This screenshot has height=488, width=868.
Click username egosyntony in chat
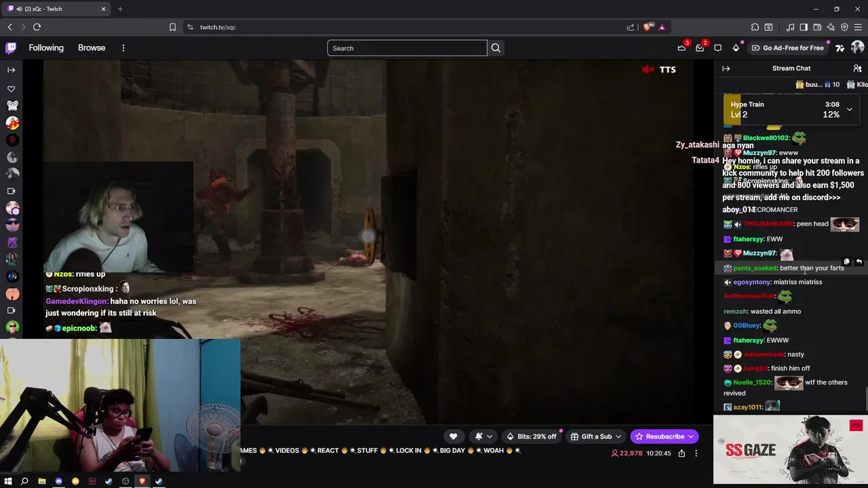(752, 282)
